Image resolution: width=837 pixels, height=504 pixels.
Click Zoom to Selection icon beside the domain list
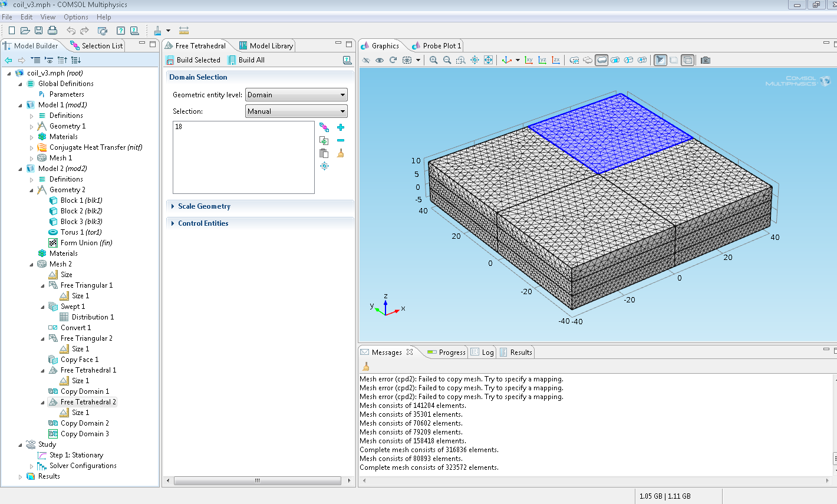pos(324,166)
